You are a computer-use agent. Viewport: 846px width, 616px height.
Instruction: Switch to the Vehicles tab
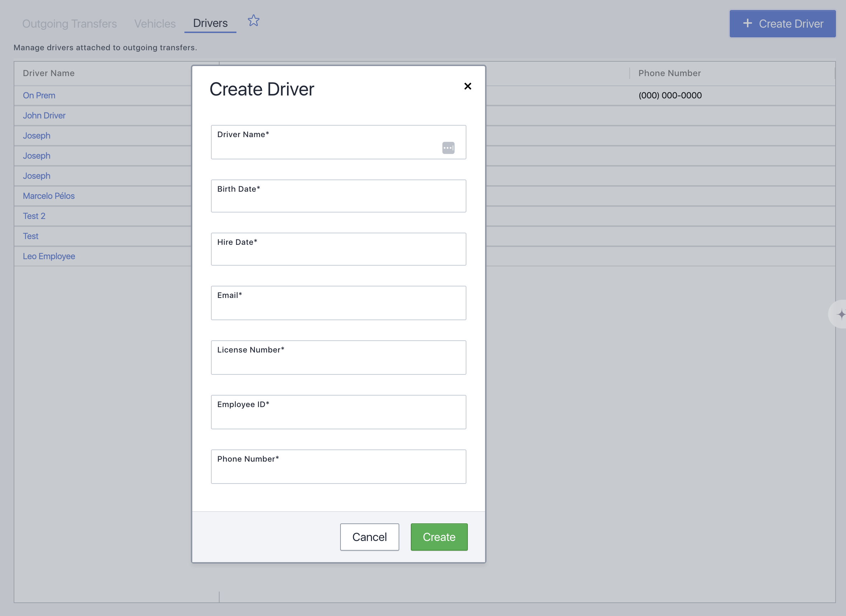click(155, 24)
